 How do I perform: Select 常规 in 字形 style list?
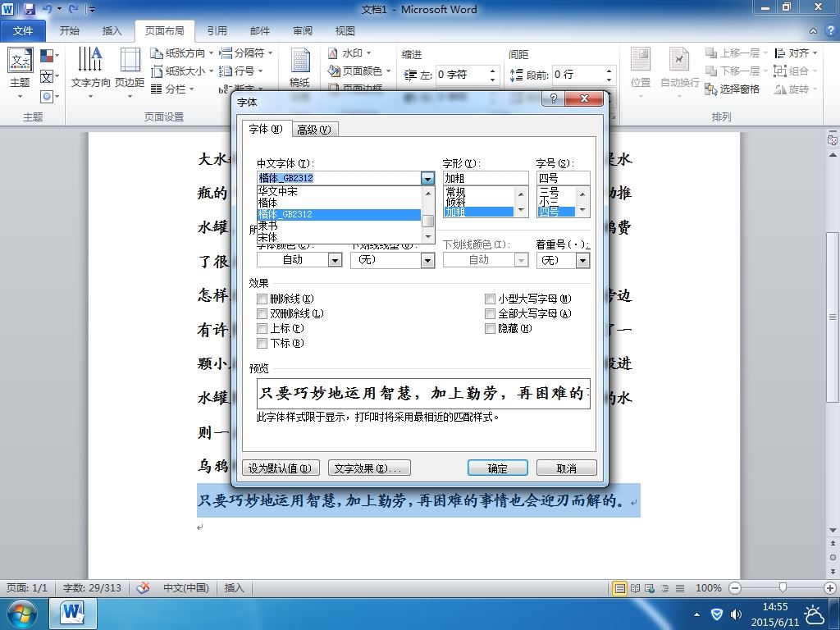point(478,191)
